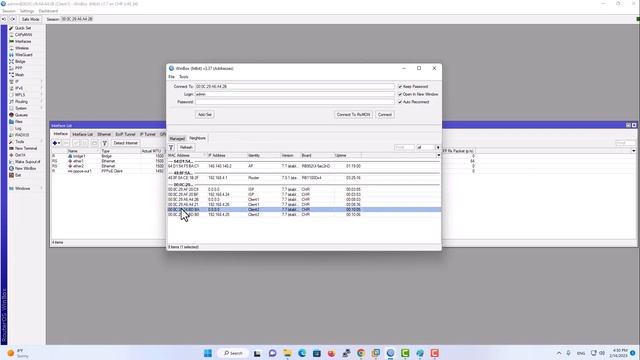Open Interfaces from the sidebar
This screenshot has height=360, width=640.
(23, 41)
